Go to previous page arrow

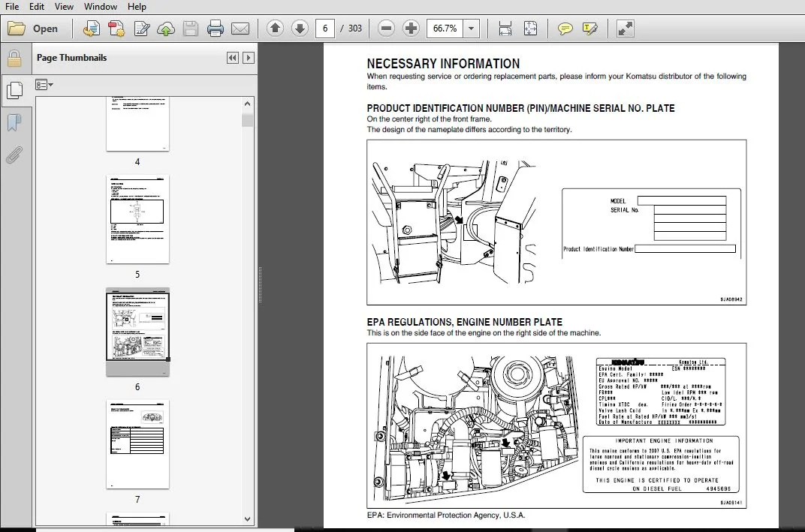point(275,29)
